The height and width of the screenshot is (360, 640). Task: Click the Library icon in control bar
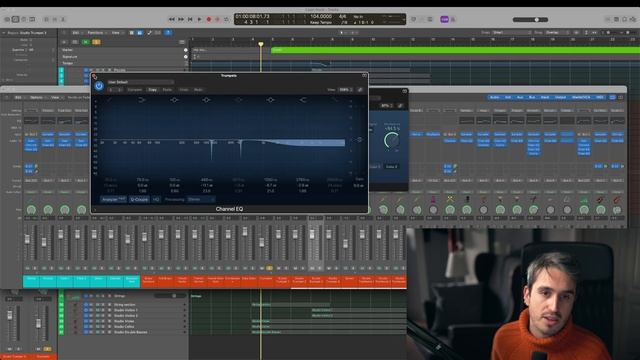[7, 19]
